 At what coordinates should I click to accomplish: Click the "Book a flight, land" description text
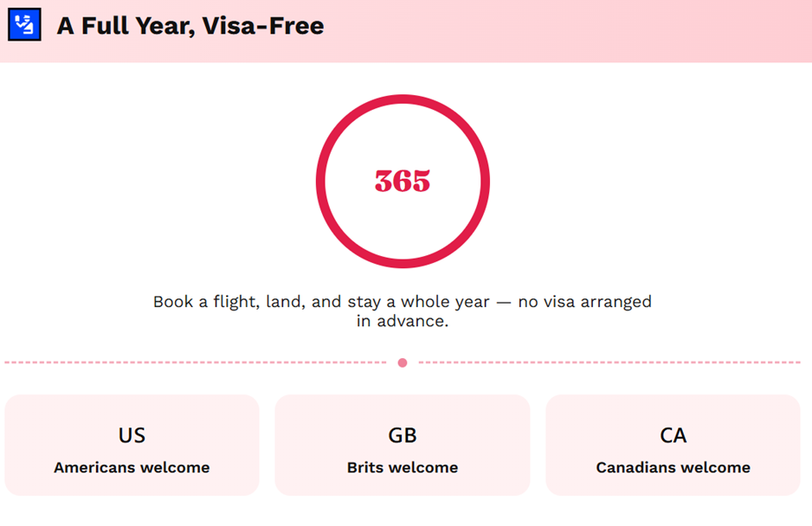click(x=403, y=311)
